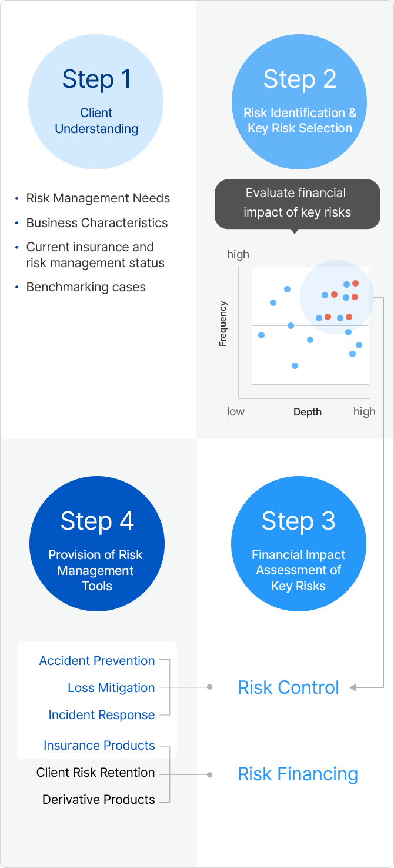This screenshot has height=868, width=394.
Task: Click the Accident Prevention link
Action: [x=97, y=661]
